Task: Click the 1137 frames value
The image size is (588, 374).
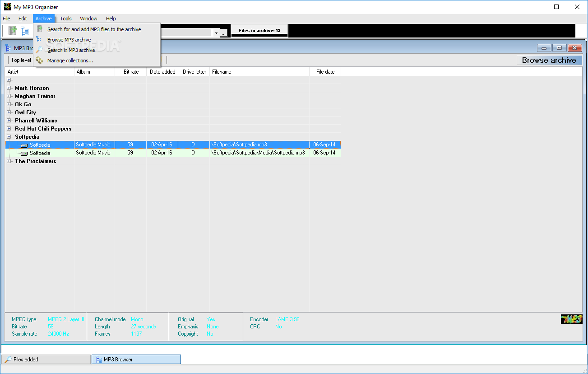Action: [x=136, y=334]
